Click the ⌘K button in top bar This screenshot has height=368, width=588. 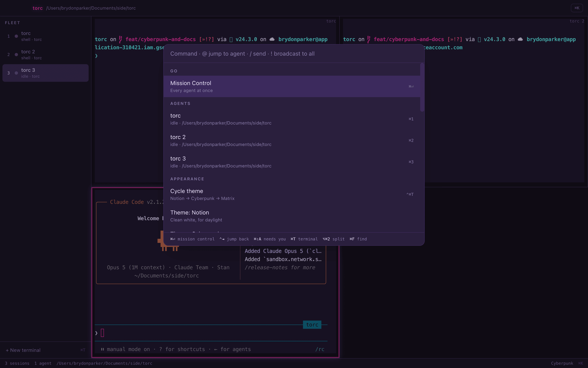[577, 8]
